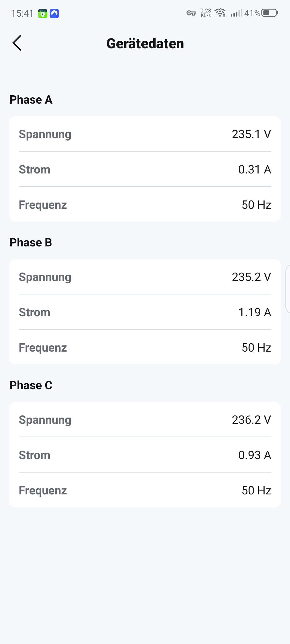This screenshot has height=644, width=290.
Task: Select the Phase B section heading
Action: pos(31,243)
